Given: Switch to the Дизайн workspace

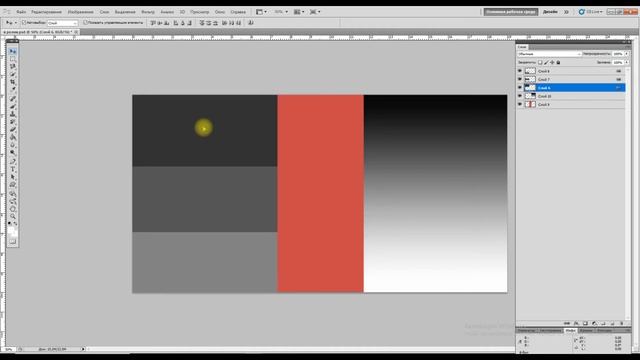Looking at the screenshot, I should (x=550, y=12).
